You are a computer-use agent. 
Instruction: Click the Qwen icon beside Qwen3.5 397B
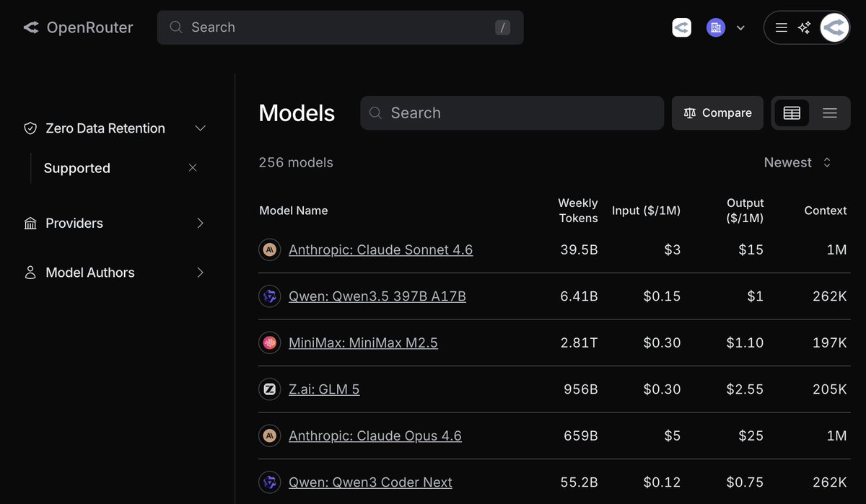pos(270,296)
